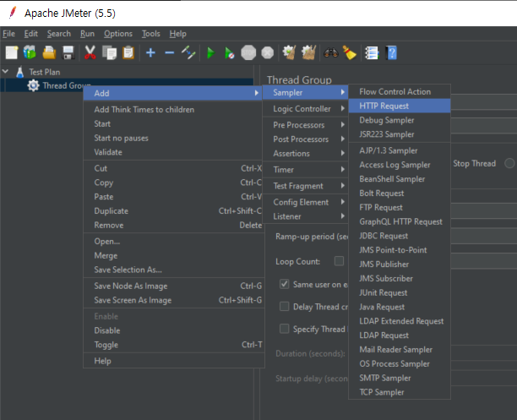
Task: Select Add Think Times to children
Action: coord(174,109)
